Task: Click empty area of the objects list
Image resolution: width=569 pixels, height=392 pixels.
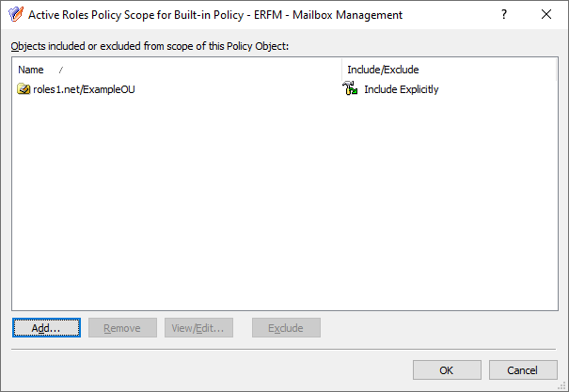Action: 285,203
